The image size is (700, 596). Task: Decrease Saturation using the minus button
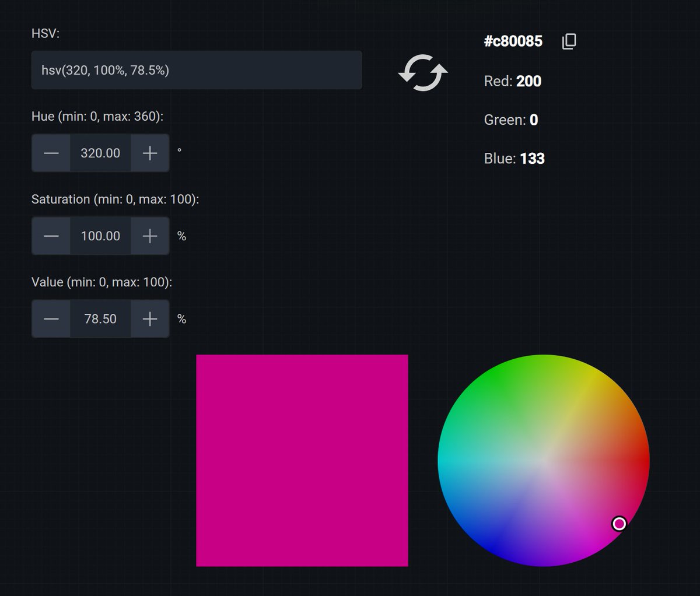tap(51, 236)
